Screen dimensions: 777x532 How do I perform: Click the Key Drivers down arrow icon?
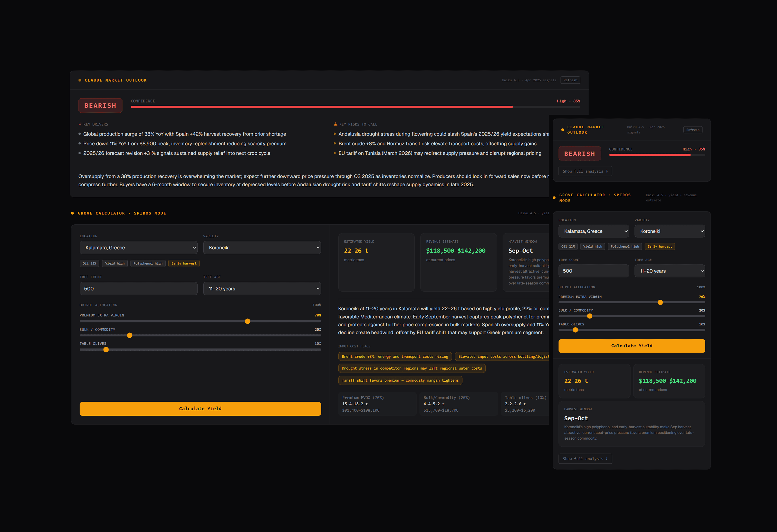pyautogui.click(x=80, y=124)
